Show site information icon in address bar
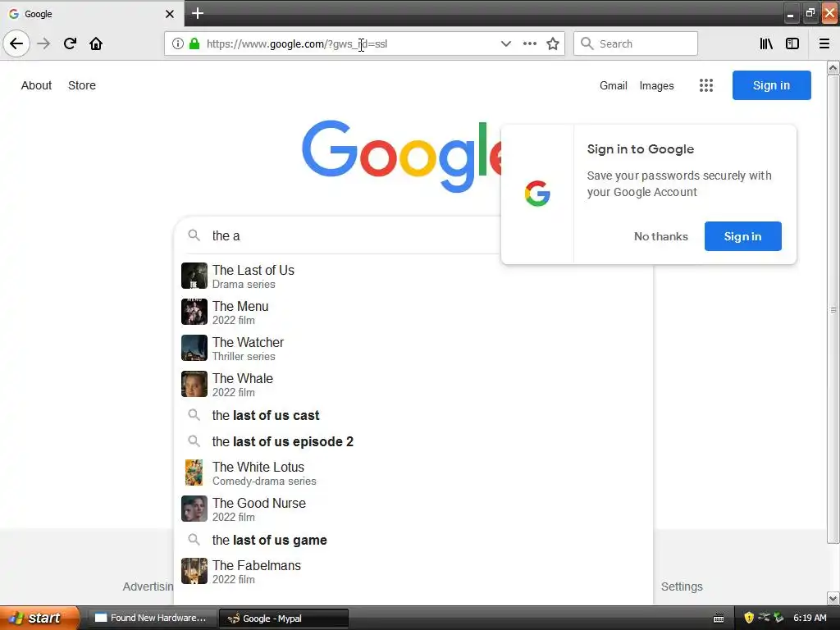Image resolution: width=840 pixels, height=630 pixels. [x=178, y=43]
